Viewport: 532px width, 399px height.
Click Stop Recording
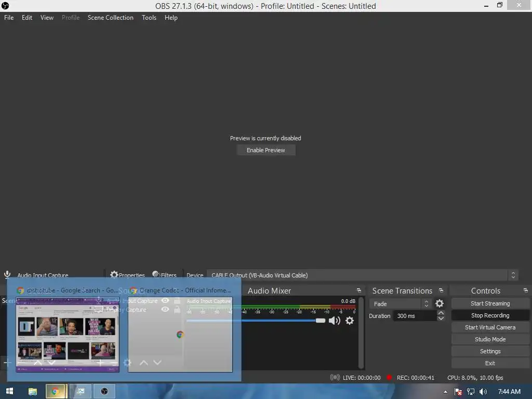pos(490,315)
